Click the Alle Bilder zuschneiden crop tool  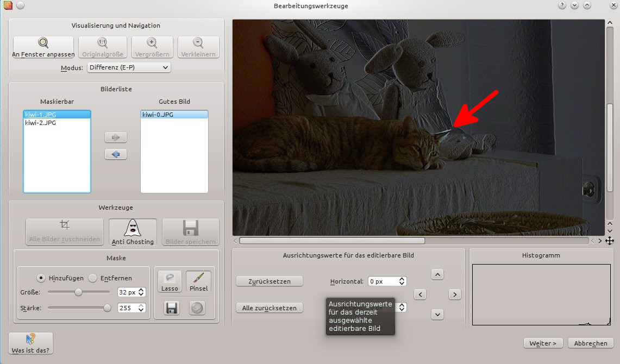pyautogui.click(x=65, y=232)
